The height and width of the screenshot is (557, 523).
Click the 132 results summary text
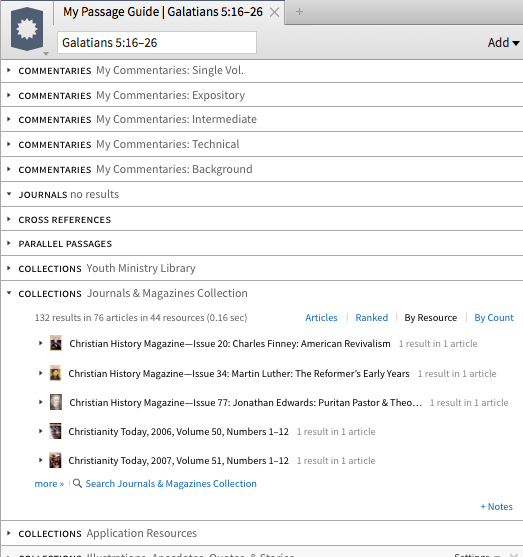[x=141, y=318]
